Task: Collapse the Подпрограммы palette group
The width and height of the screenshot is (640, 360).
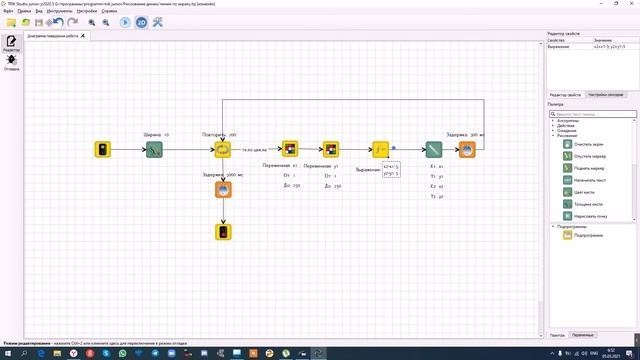Action: coord(553,227)
